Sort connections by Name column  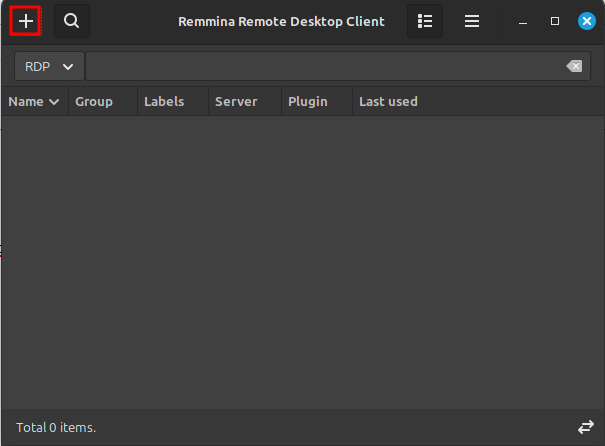click(x=34, y=101)
